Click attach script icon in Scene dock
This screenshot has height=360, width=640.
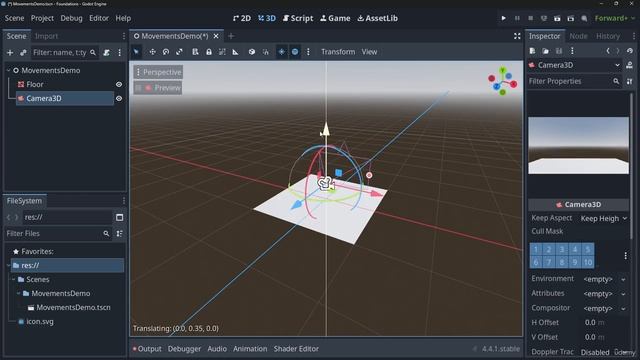point(107,53)
